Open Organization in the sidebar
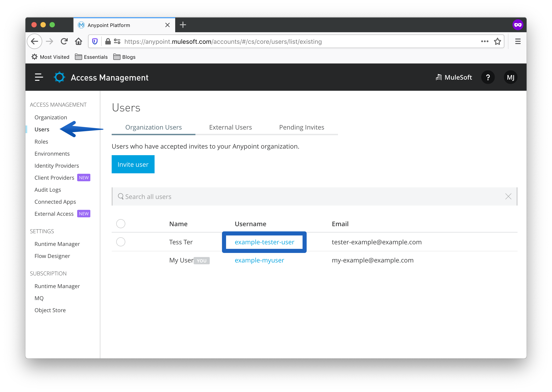The width and height of the screenshot is (552, 392). coord(51,117)
